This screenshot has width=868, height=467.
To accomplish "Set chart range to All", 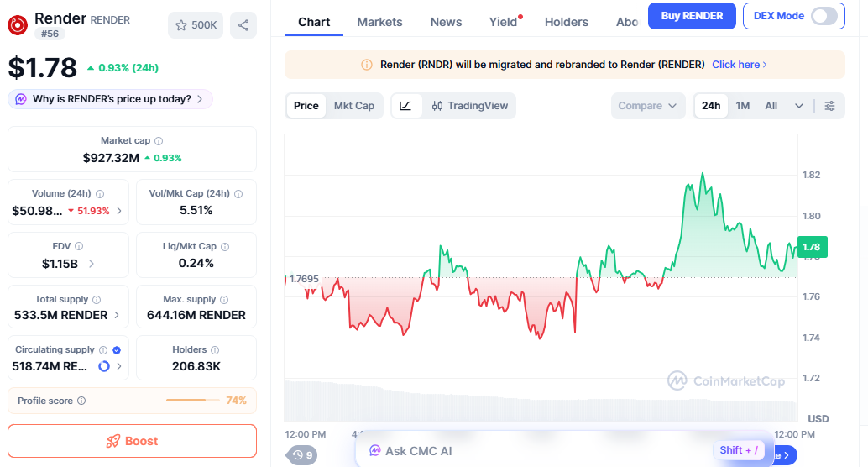I will [x=771, y=106].
